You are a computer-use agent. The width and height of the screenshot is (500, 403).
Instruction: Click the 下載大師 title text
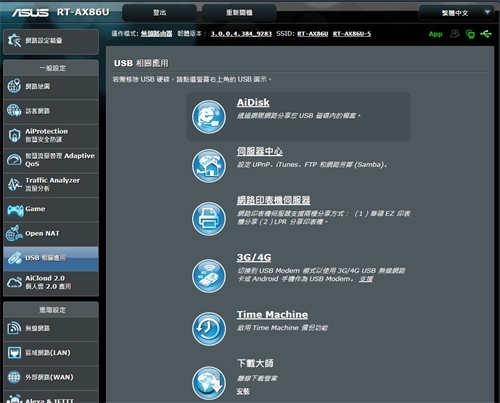[255, 363]
